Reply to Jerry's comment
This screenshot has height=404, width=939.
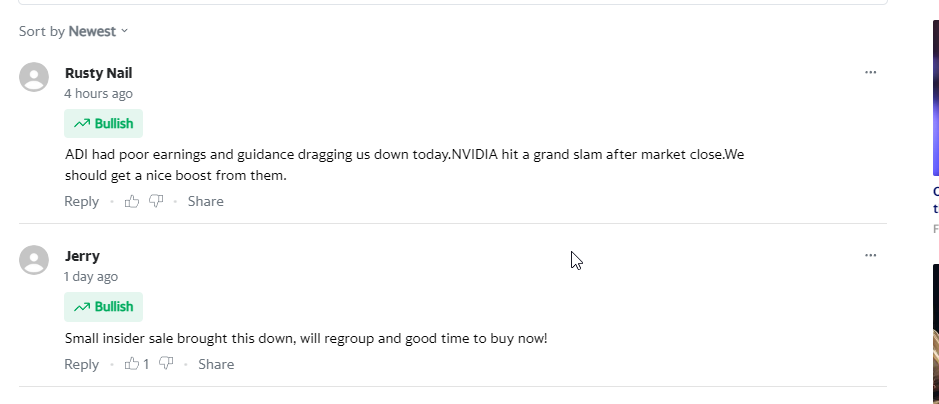click(x=81, y=364)
